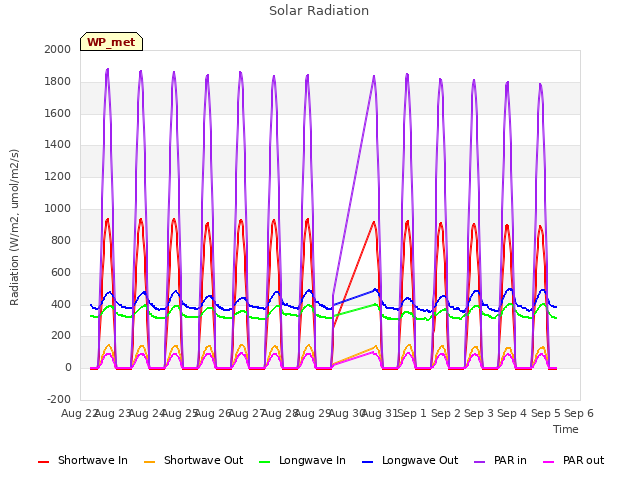The image size is (640, 480).
Task: Click the Sep 5 PAR in peak
Action: [540, 84]
